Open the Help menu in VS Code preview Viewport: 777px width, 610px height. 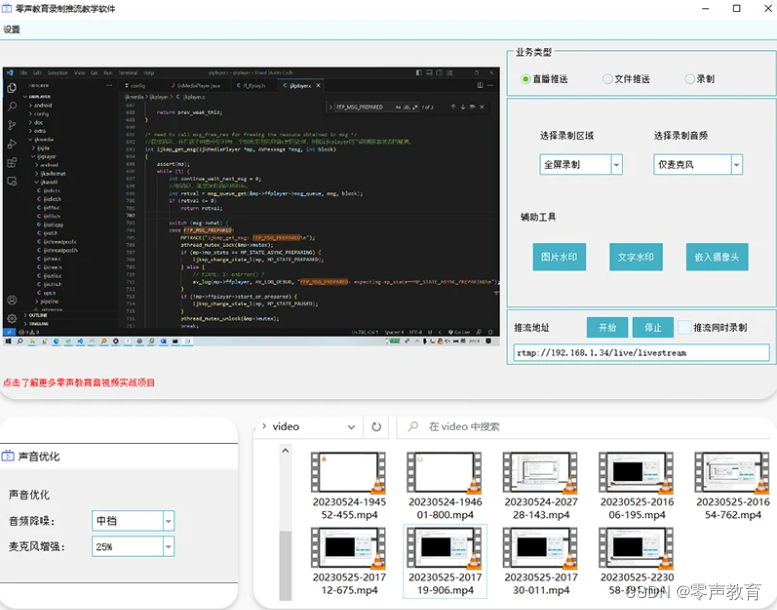click(149, 73)
